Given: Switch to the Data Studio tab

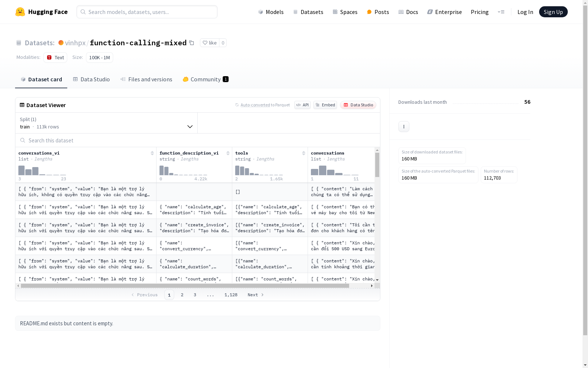Looking at the screenshot, I should point(91,79).
